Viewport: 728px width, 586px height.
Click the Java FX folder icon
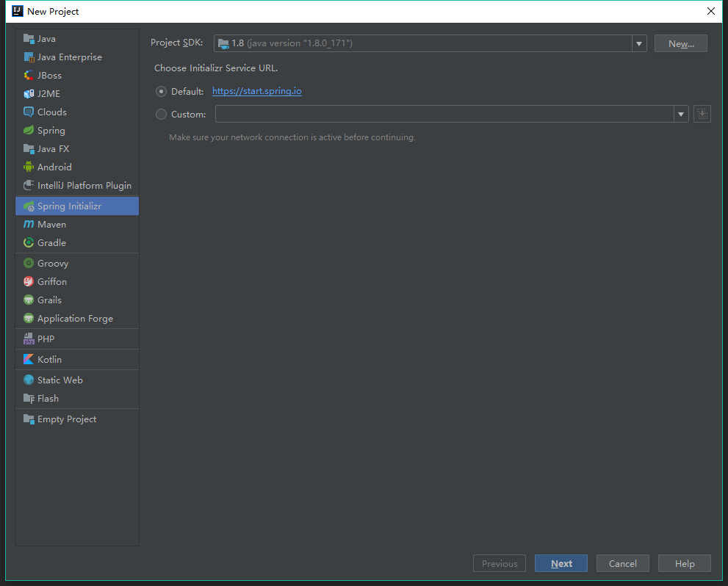[x=29, y=149]
